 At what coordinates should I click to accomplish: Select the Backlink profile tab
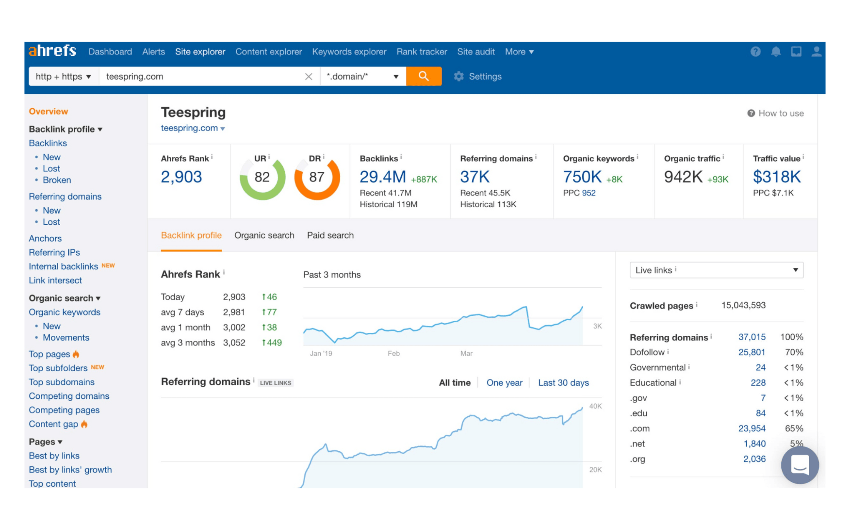coord(191,235)
